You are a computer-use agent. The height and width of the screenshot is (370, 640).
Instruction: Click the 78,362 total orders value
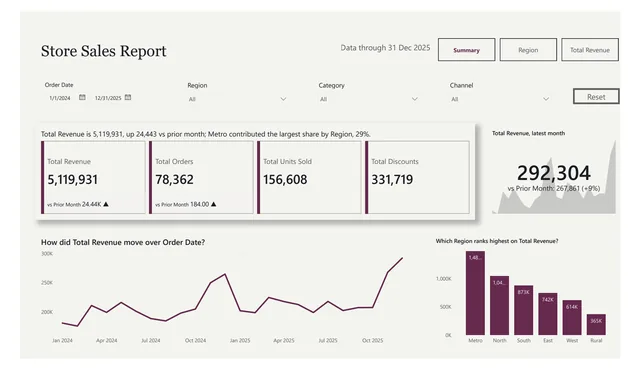(x=174, y=179)
